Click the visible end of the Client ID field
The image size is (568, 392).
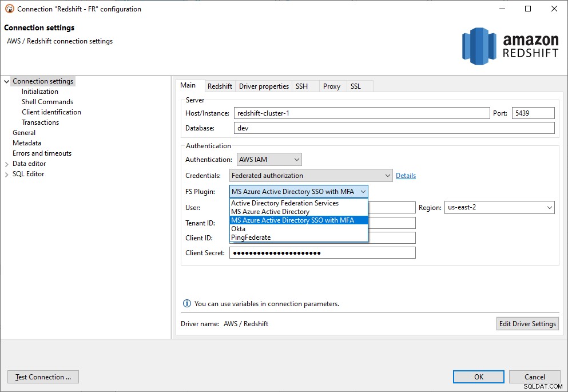click(x=392, y=237)
